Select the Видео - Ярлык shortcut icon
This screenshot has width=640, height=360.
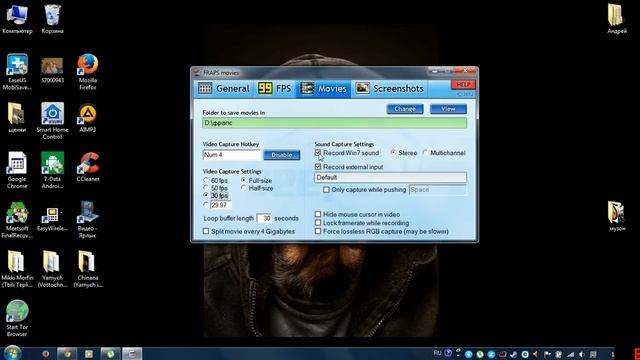point(88,219)
